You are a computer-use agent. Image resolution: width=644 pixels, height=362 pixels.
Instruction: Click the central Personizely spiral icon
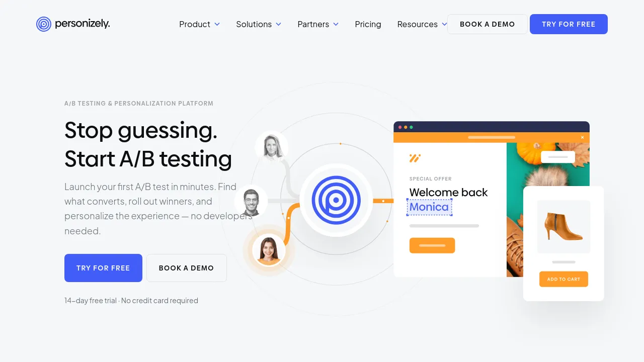[336, 200]
